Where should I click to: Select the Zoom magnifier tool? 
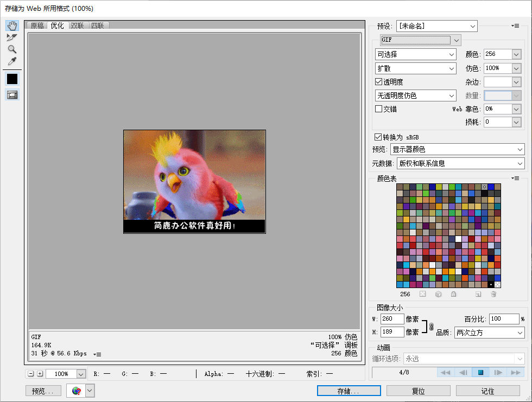pos(12,49)
